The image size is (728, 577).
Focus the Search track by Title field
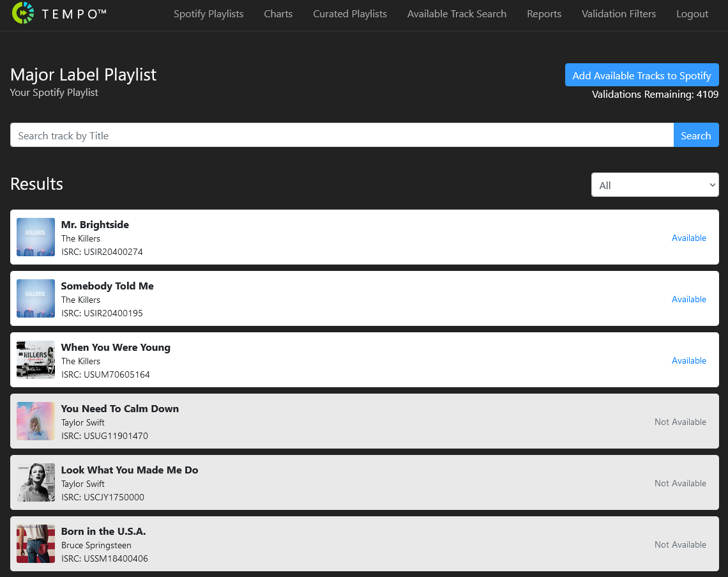click(x=342, y=135)
